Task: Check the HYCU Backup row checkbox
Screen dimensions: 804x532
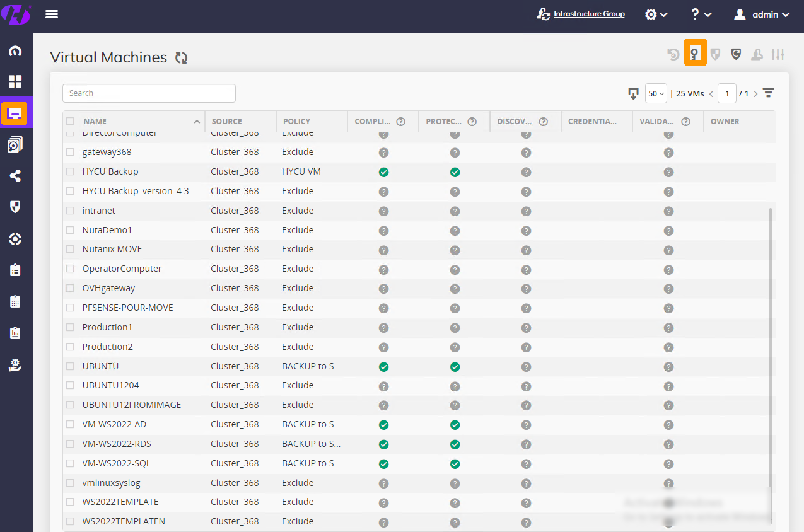Action: pyautogui.click(x=70, y=171)
